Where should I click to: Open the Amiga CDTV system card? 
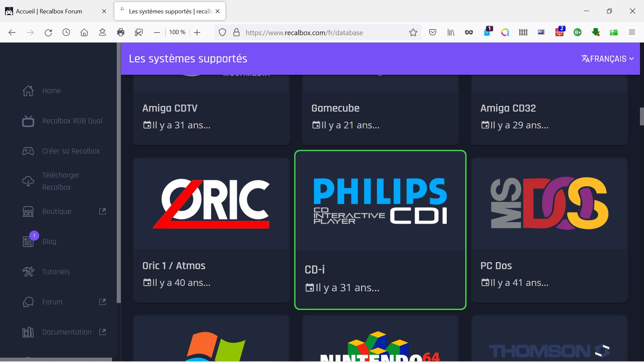coord(211,110)
